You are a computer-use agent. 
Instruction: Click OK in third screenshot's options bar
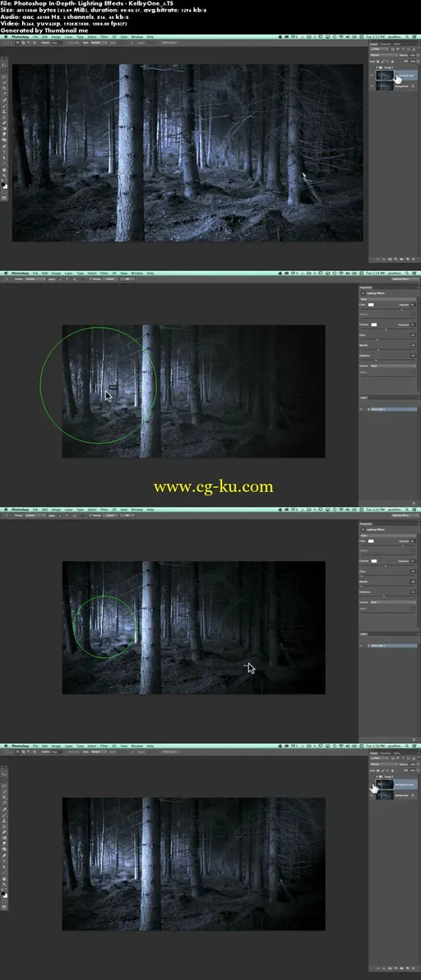tap(127, 515)
